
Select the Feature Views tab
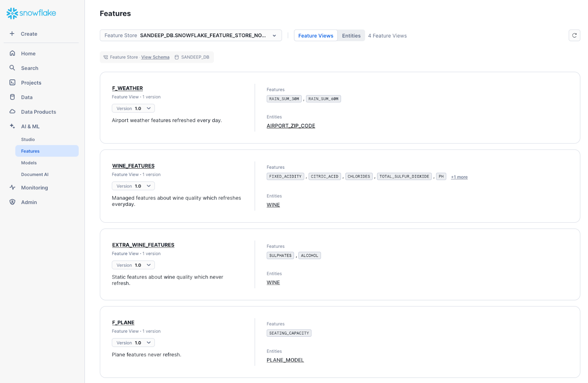tap(316, 36)
